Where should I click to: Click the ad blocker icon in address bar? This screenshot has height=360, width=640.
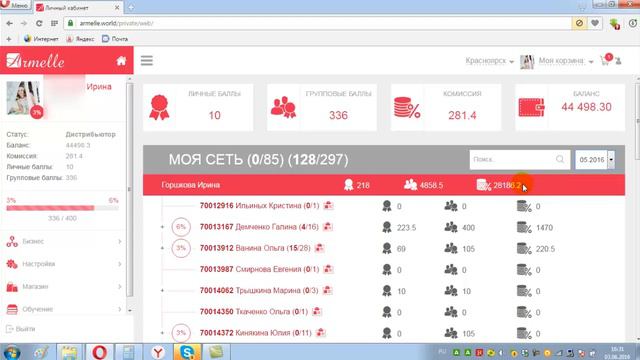tap(579, 23)
